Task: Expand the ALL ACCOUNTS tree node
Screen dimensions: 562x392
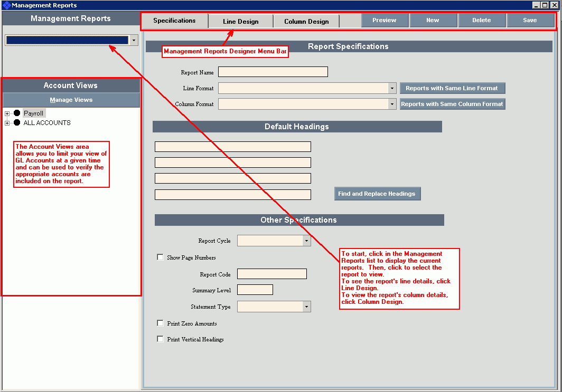Action: (7, 123)
